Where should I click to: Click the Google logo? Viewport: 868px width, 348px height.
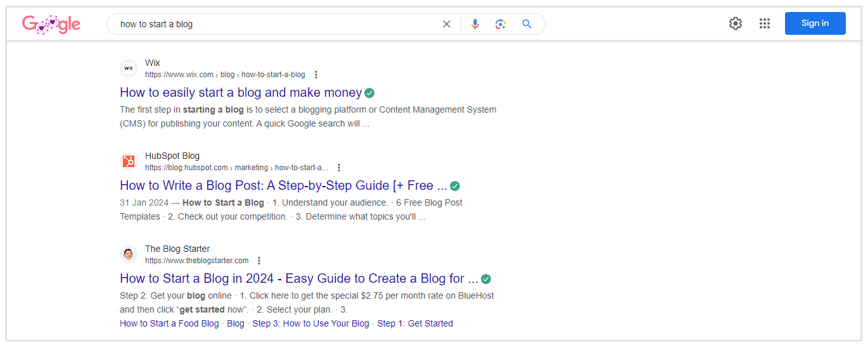point(51,24)
